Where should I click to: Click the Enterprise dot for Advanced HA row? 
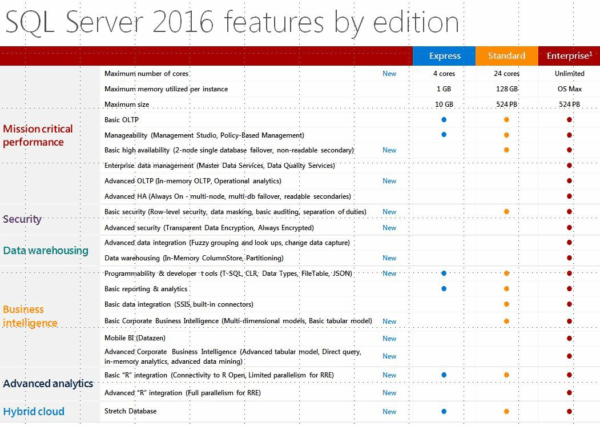coord(569,196)
